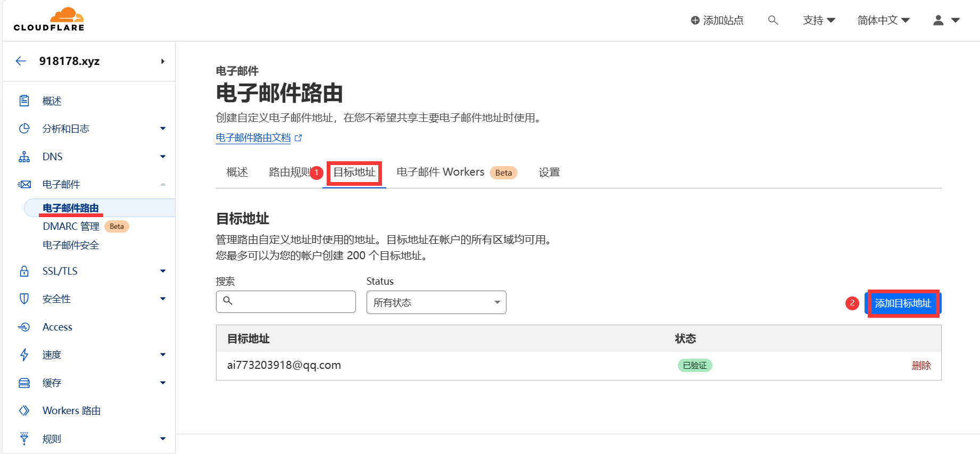Click 删除 for ai773203918@qq.com

point(921,366)
